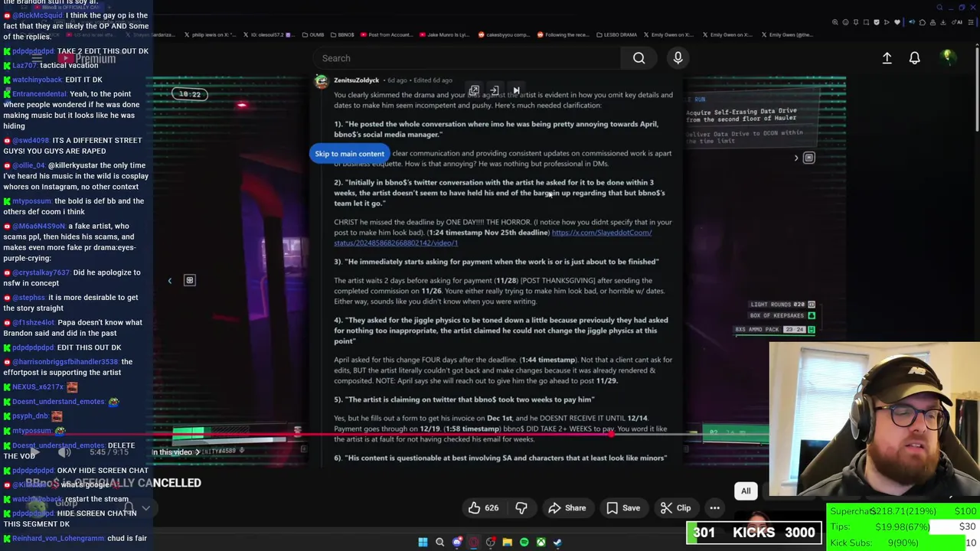This screenshot has width=980, height=551.
Task: Open the OUMB bookmarks folder
Action: click(x=312, y=34)
